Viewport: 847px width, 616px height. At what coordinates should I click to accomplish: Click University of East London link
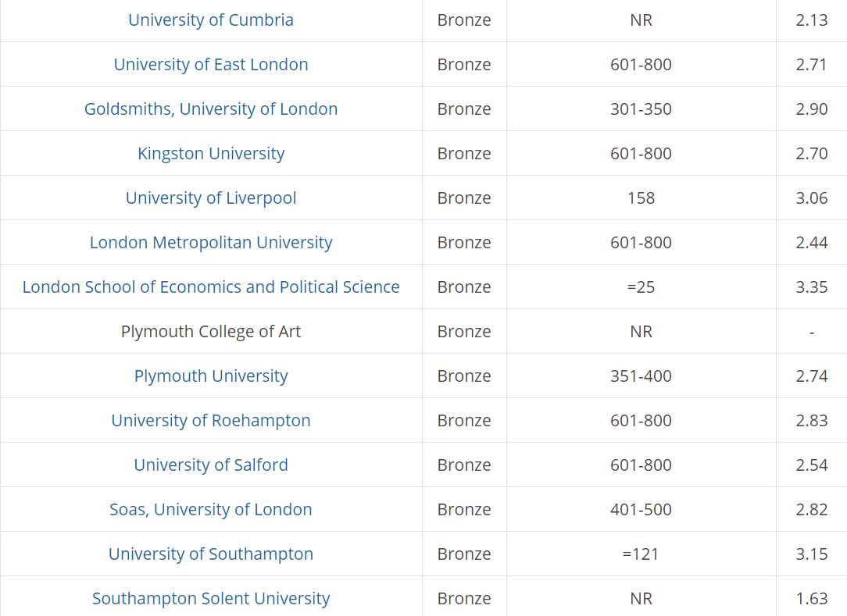point(211,64)
